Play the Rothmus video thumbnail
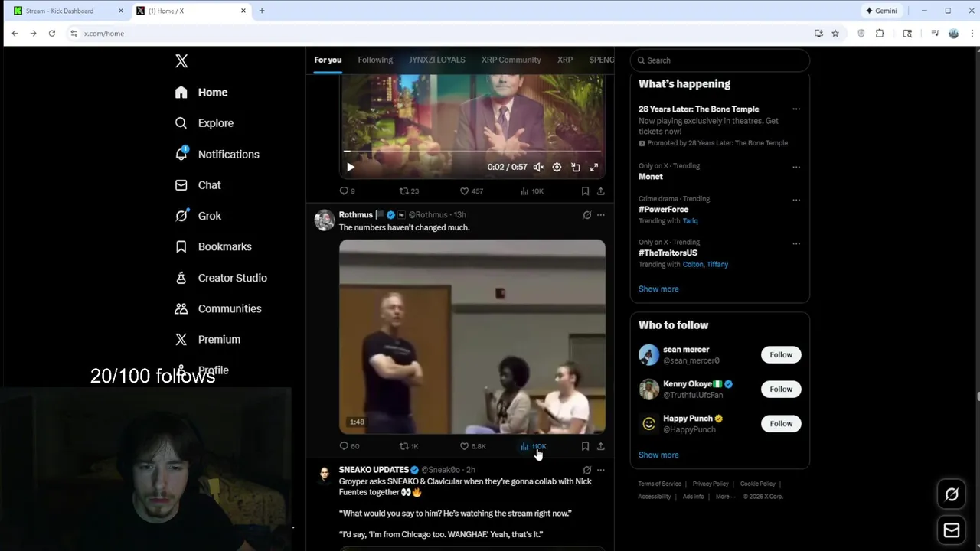 [x=472, y=337]
